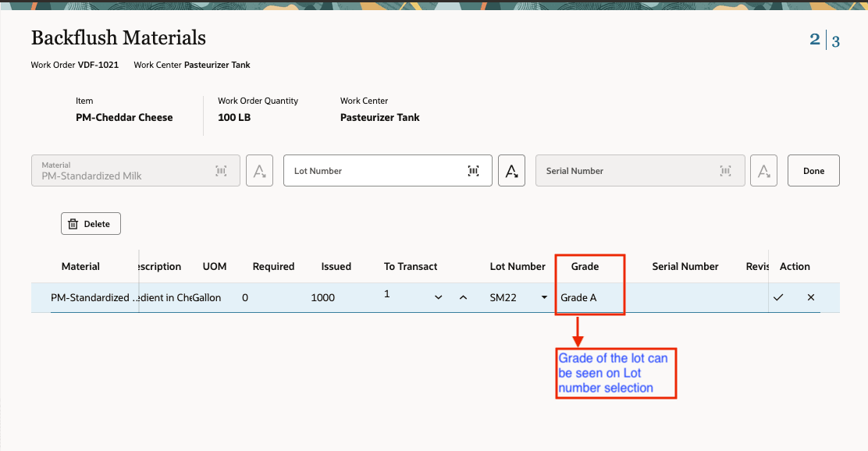Click inside the Lot Number input field

click(367, 171)
